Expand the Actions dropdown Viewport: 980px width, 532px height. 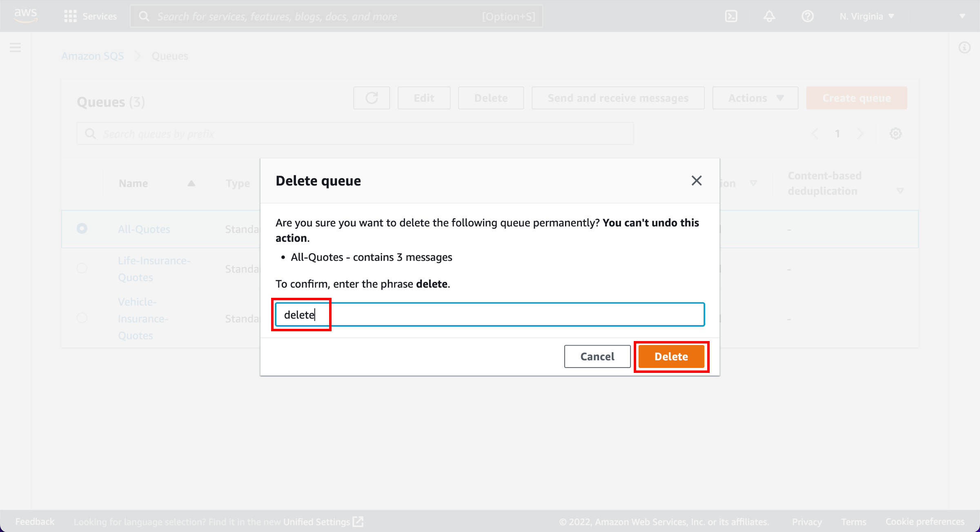click(x=755, y=98)
